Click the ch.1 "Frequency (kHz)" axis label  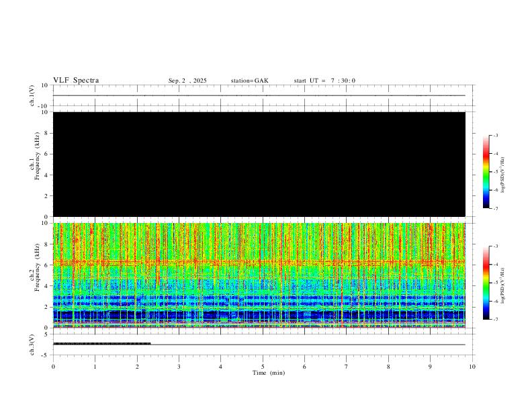coord(37,156)
